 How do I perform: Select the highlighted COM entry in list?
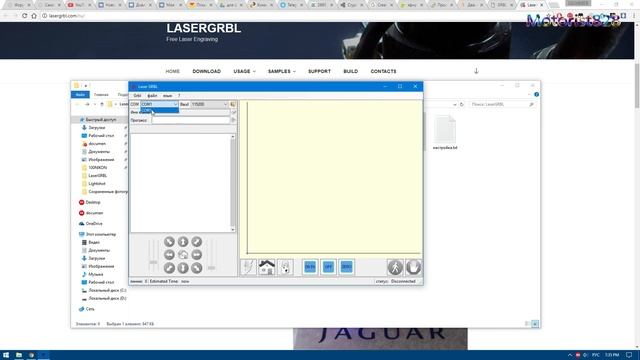click(159, 110)
